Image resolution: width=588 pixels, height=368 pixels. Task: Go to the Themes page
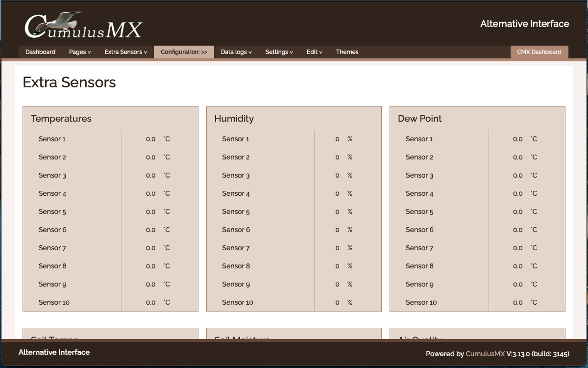coord(347,52)
